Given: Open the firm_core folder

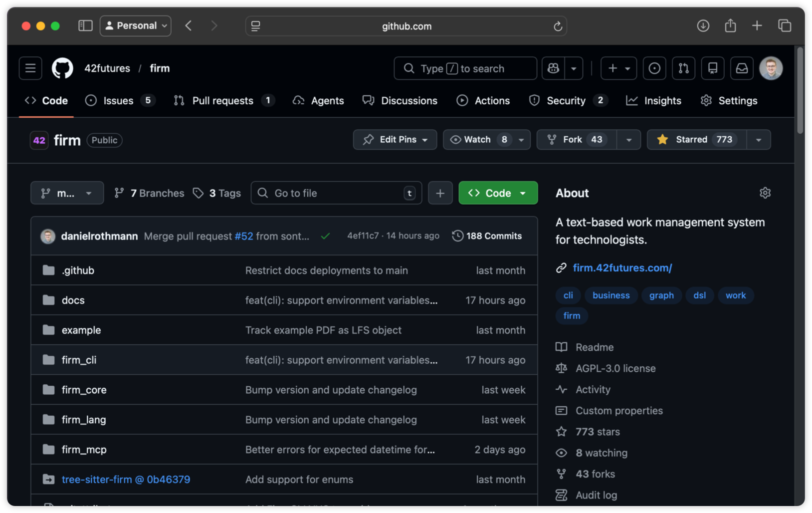Looking at the screenshot, I should (84, 390).
